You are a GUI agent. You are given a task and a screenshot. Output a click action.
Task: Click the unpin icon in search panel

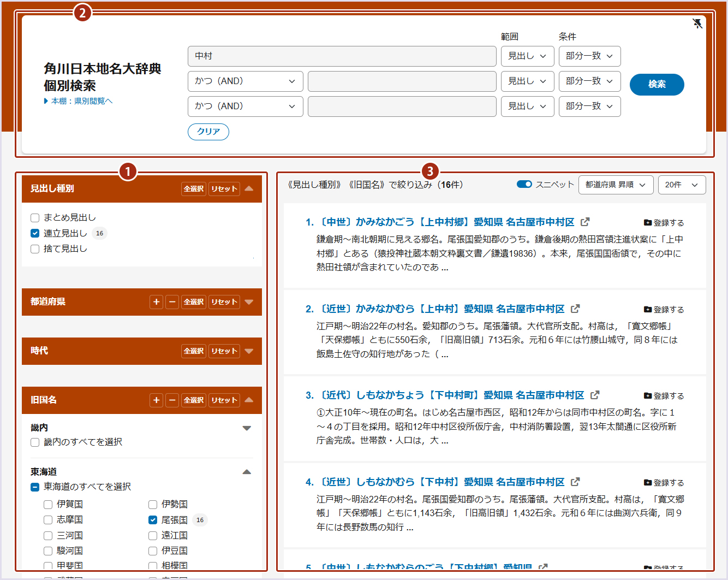pos(697,23)
